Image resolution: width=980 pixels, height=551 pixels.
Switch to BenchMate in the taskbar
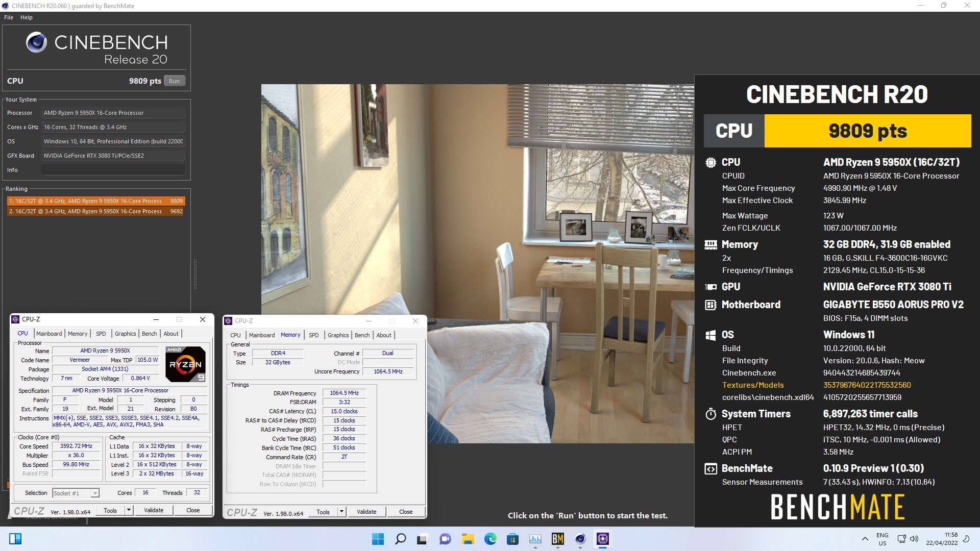tap(557, 539)
